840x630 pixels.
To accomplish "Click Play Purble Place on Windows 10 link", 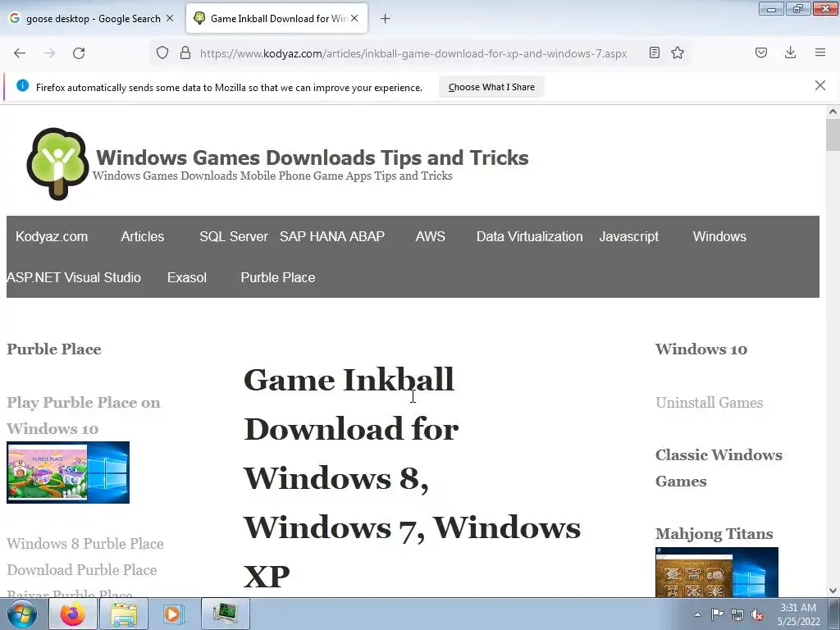I will pos(84,415).
